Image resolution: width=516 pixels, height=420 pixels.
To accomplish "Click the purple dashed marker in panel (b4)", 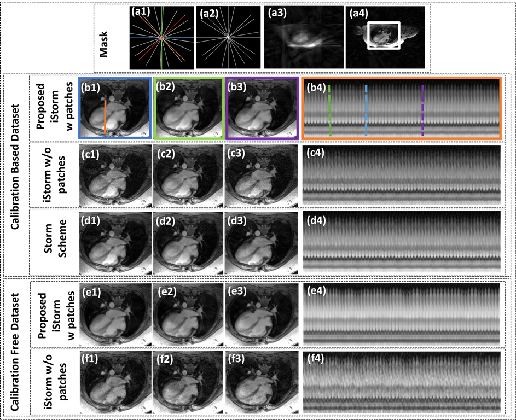I will tap(422, 110).
